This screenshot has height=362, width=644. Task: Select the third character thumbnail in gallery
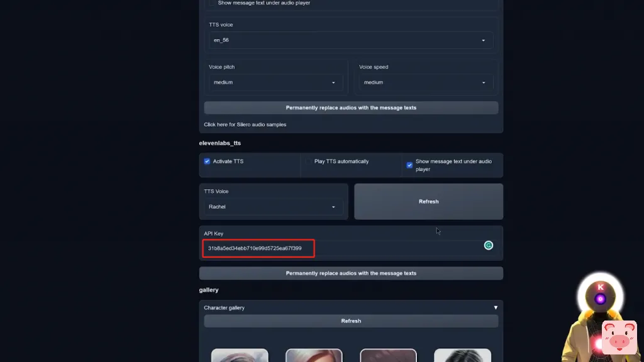click(388, 356)
